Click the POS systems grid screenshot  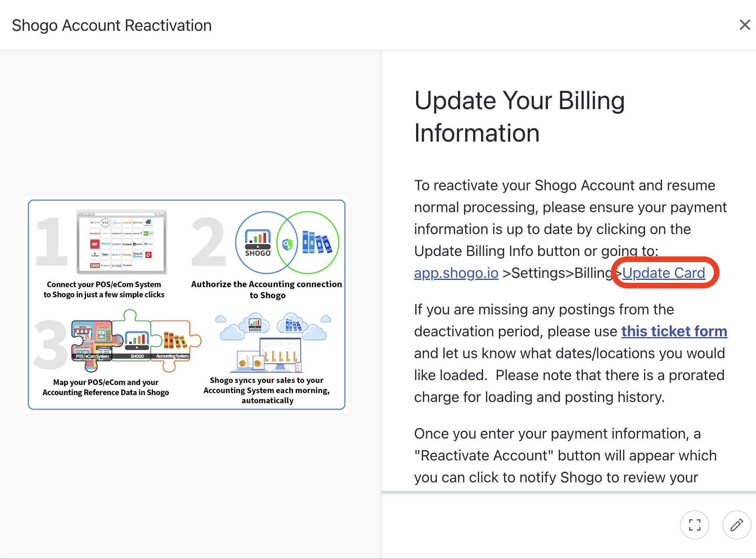click(x=122, y=242)
